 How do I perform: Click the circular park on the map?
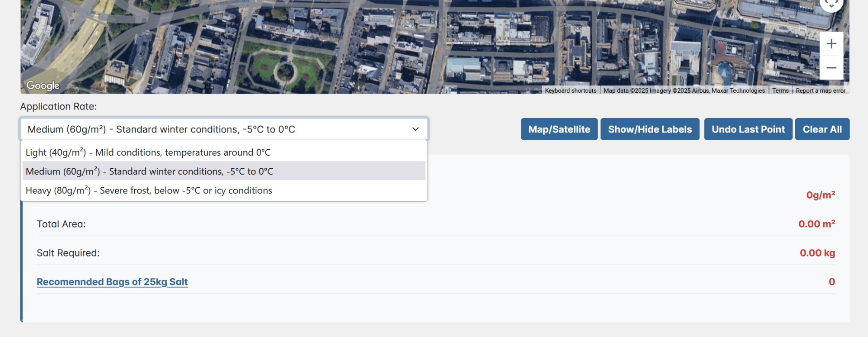click(x=285, y=71)
